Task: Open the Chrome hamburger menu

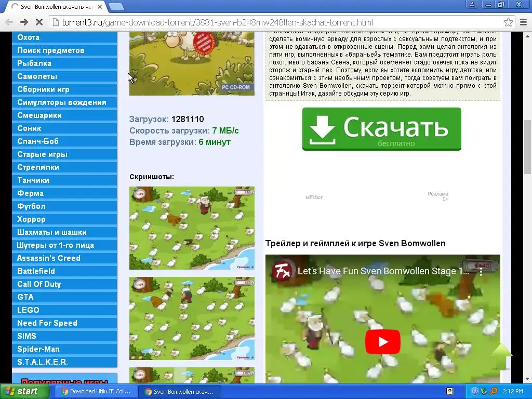Action: coord(524,22)
